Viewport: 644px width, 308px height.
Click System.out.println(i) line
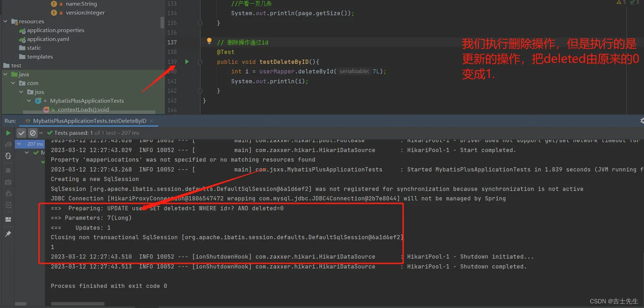coord(270,81)
